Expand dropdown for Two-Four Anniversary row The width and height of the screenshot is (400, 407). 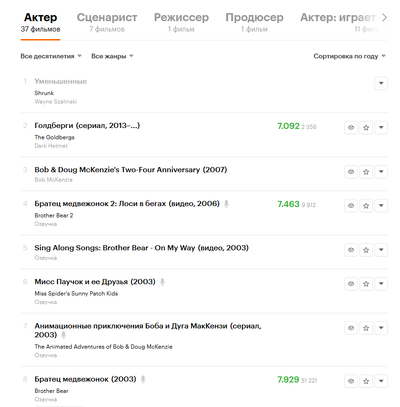coord(381,172)
